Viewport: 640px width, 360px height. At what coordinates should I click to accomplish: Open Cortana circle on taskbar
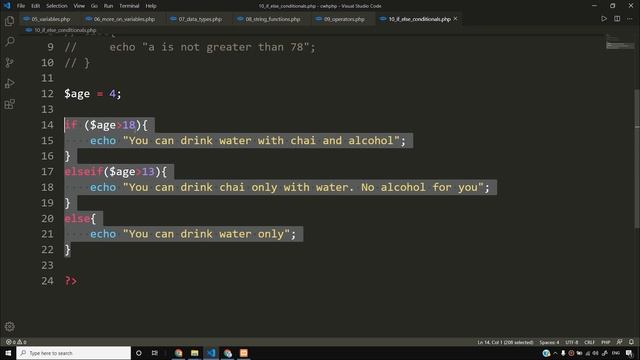tap(139, 353)
